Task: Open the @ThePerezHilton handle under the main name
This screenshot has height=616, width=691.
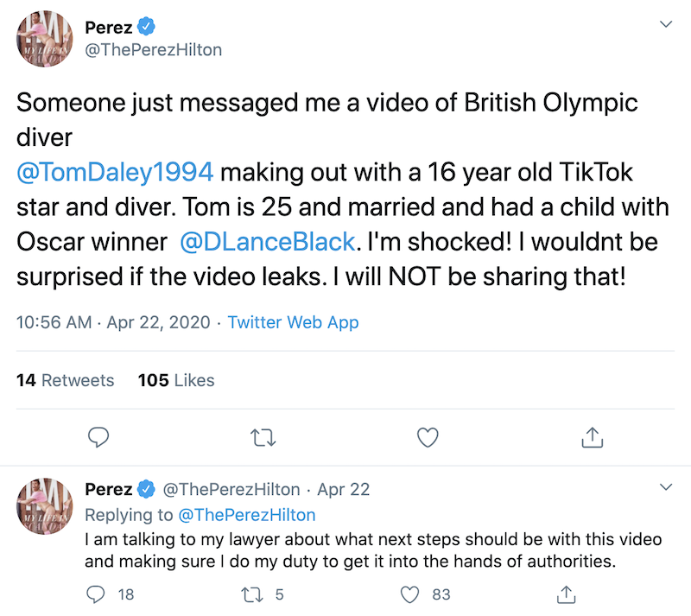Action: pos(154,50)
